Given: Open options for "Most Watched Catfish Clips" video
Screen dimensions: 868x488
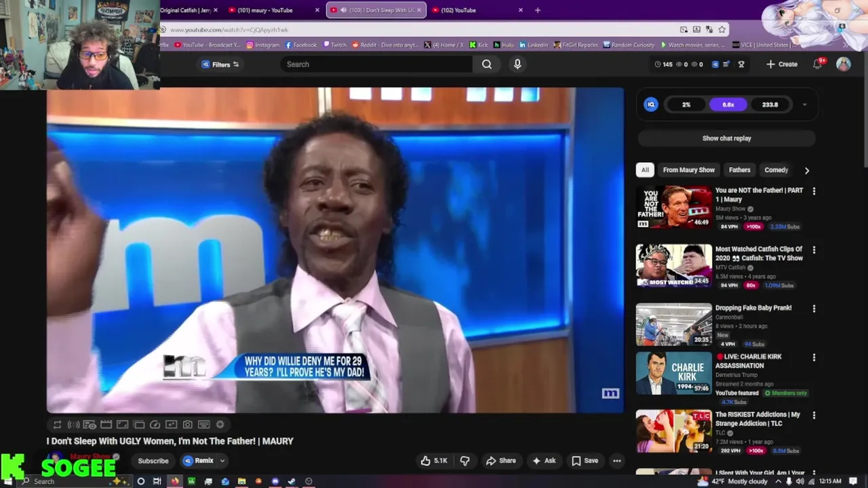Looking at the screenshot, I should (x=814, y=250).
